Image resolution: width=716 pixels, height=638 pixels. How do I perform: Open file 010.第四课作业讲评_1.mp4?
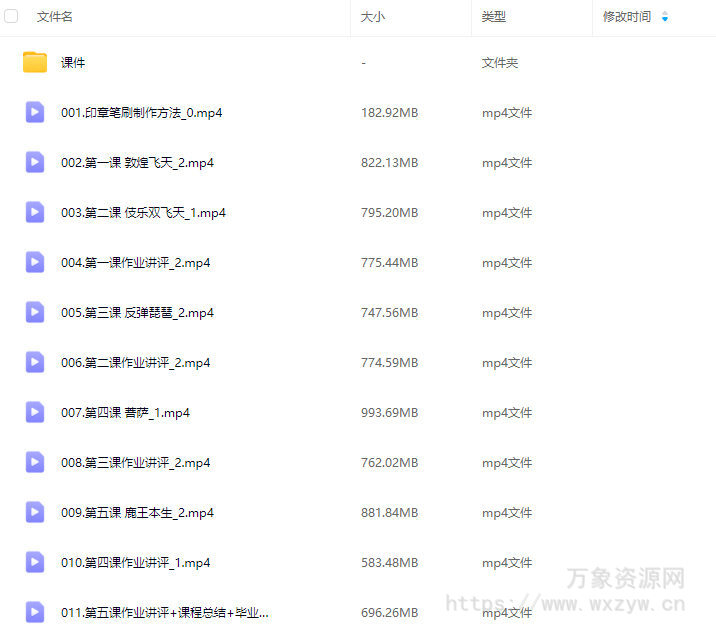click(x=136, y=563)
